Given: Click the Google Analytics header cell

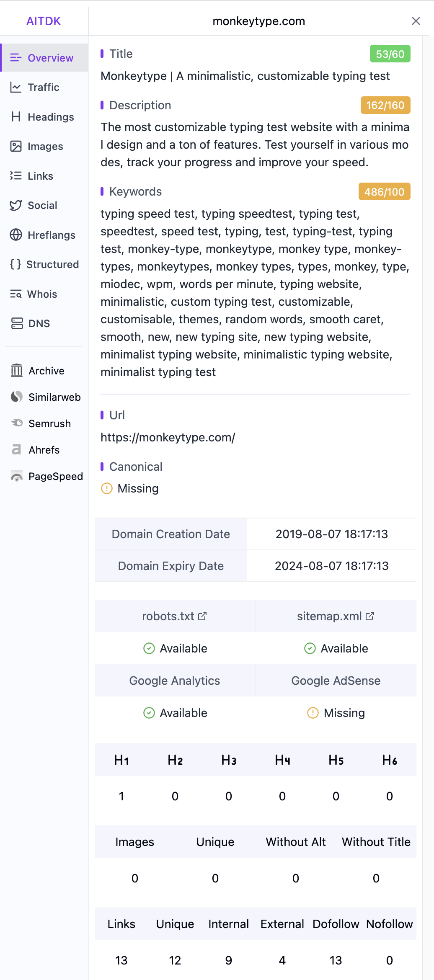Looking at the screenshot, I should coord(175,681).
